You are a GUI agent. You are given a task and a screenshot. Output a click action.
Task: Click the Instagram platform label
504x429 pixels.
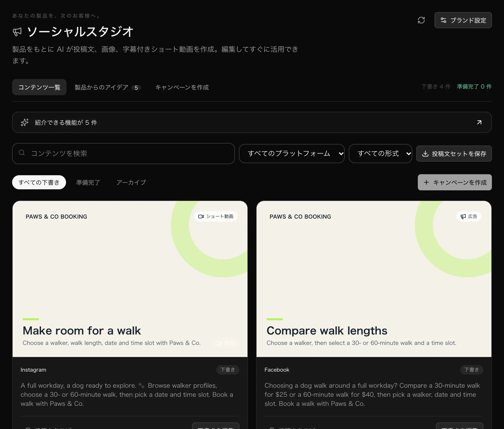click(34, 370)
